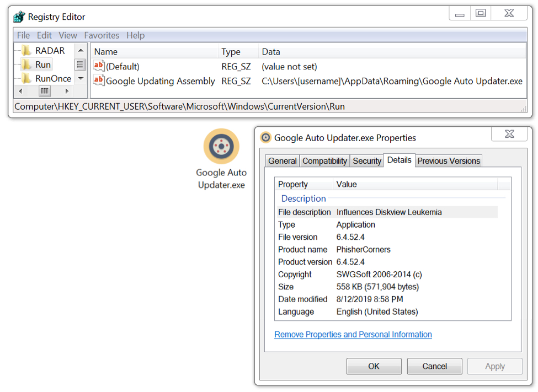The width and height of the screenshot is (538, 392).
Task: Open the View menu
Action: (68, 35)
